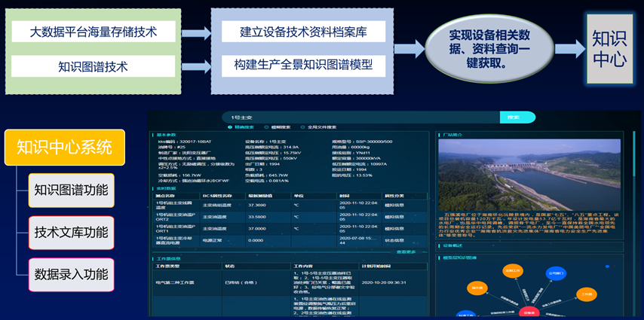Click the 查看更多 link under realtime data
The image size is (644, 320).
(406, 251)
